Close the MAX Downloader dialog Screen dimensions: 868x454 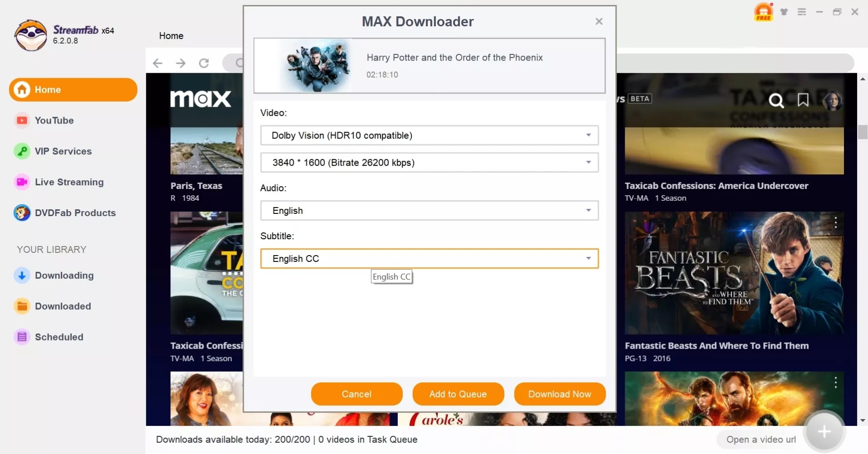pos(599,21)
